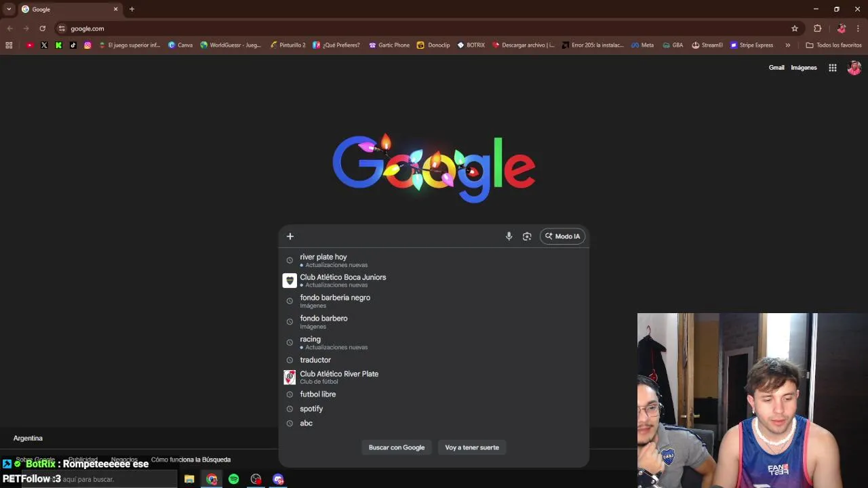The image size is (868, 488).
Task: Open Discord from the taskbar
Action: pyautogui.click(x=278, y=479)
